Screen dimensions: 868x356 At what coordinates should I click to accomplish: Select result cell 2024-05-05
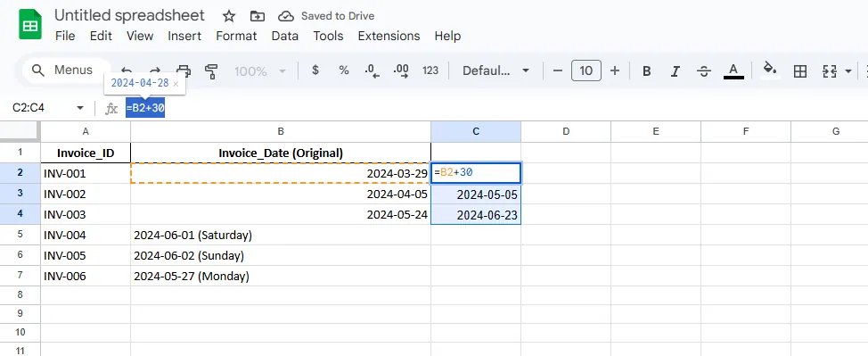pyautogui.click(x=476, y=195)
